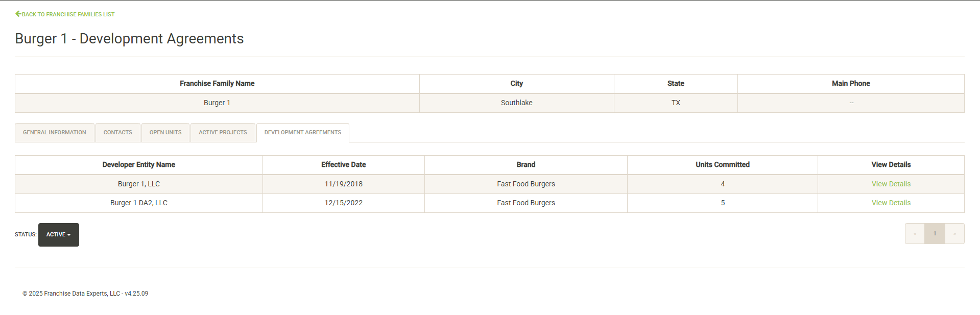Click the Units Committed column header
Screen dimensions: 980x315
722,165
